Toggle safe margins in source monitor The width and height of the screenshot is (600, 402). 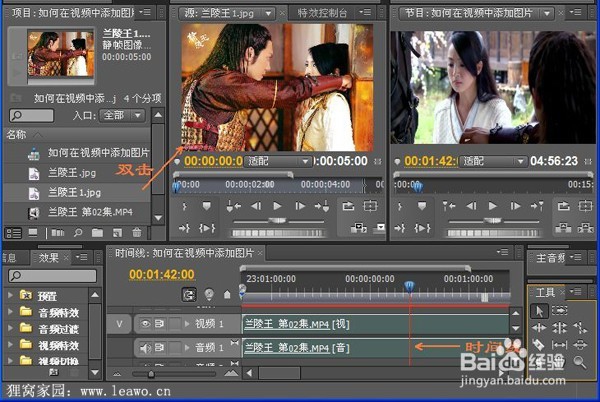tap(370, 207)
